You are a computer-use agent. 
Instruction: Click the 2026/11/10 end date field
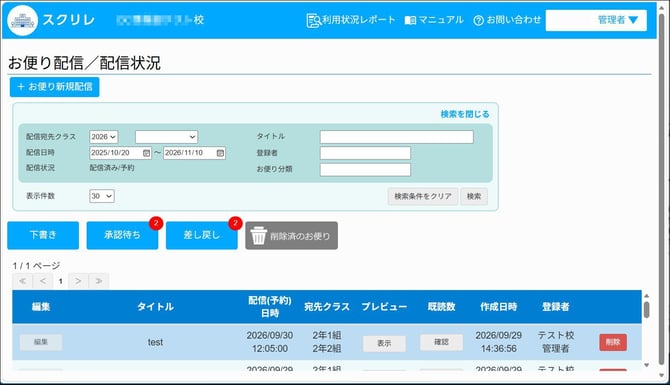pos(194,153)
